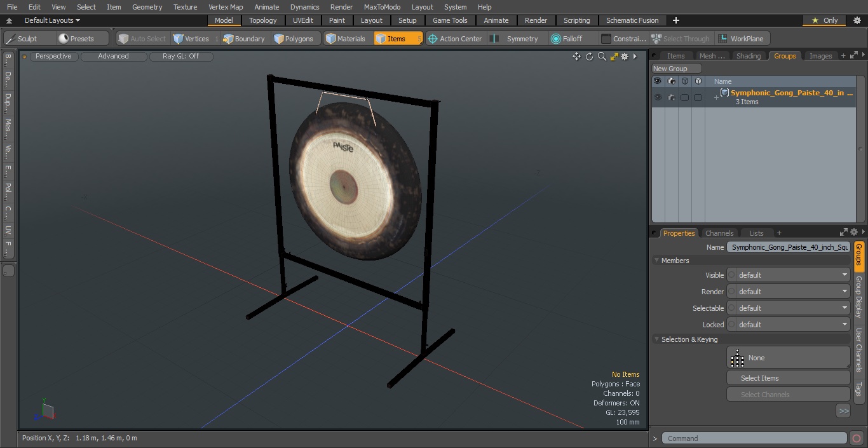Click the properties panel gear icon
Image resolution: width=868 pixels, height=448 pixels.
854,233
